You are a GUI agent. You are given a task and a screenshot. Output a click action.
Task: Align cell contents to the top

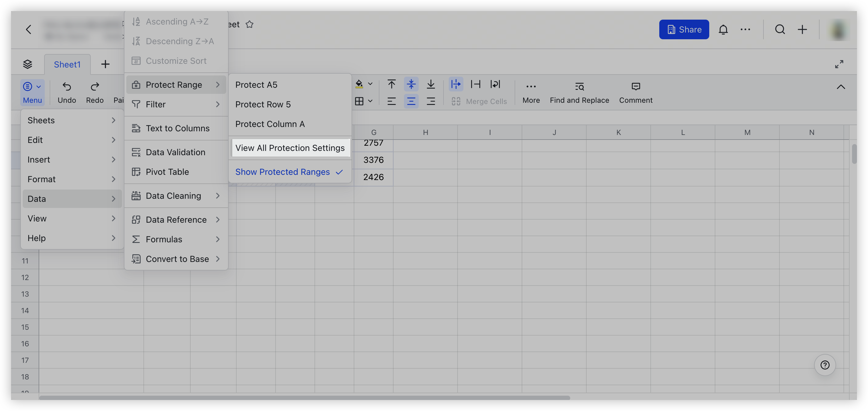(391, 84)
